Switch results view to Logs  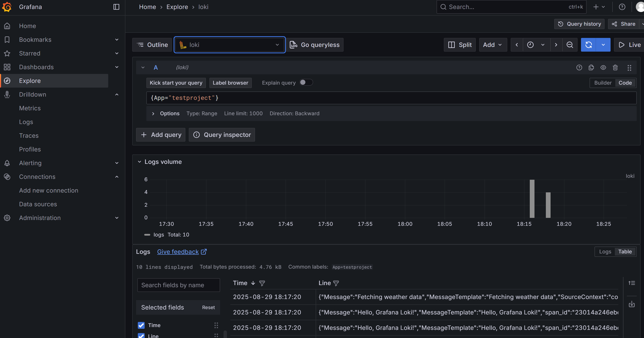point(605,251)
